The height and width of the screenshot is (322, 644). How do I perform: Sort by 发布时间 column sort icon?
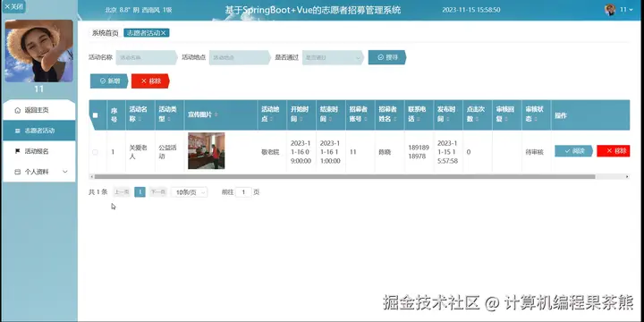pos(448,119)
